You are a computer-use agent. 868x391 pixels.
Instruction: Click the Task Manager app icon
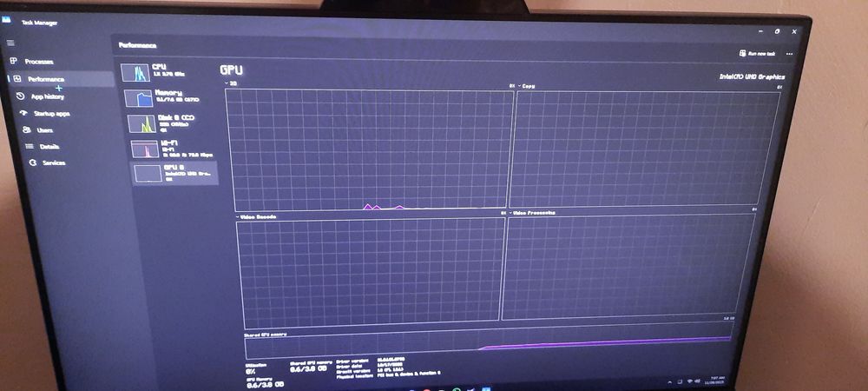(x=7, y=20)
